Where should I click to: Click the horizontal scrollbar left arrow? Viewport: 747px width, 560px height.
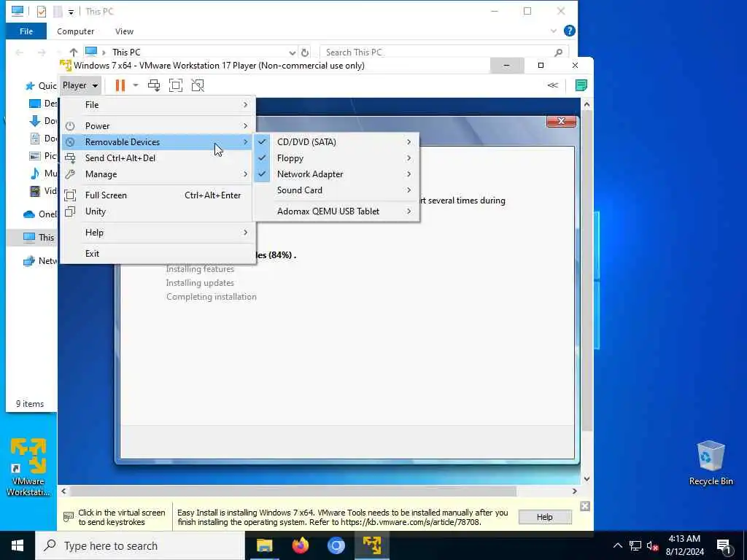tap(64, 491)
